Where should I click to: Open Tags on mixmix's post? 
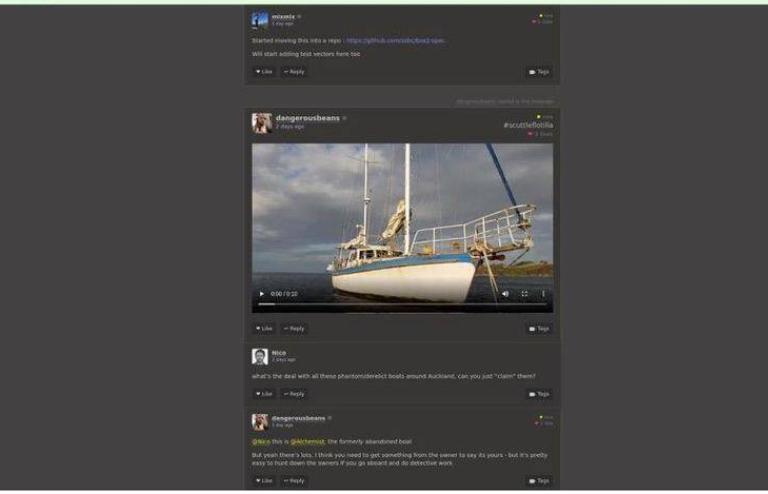click(539, 72)
